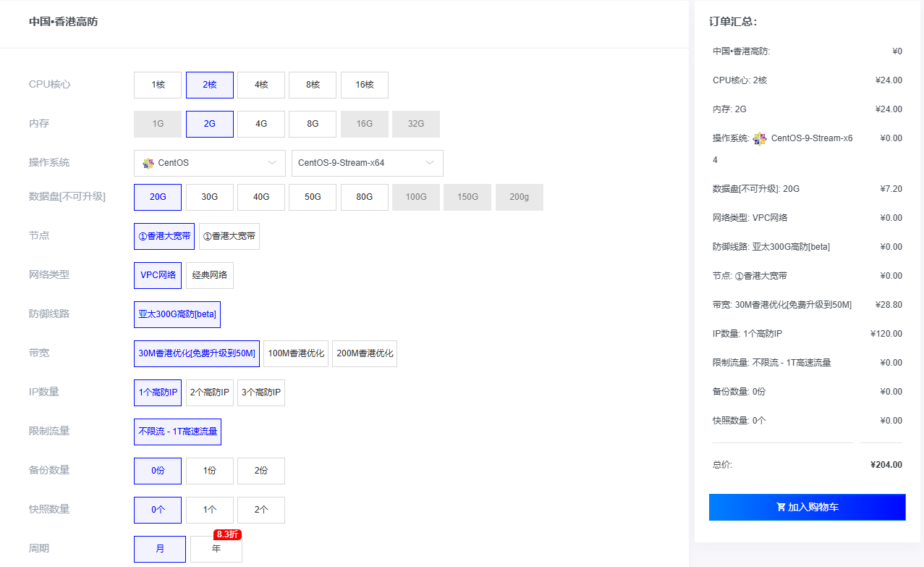The width and height of the screenshot is (924, 567).
Task: Expand the CentOS-9-Stream-x64 version dropdown
Action: (x=367, y=163)
